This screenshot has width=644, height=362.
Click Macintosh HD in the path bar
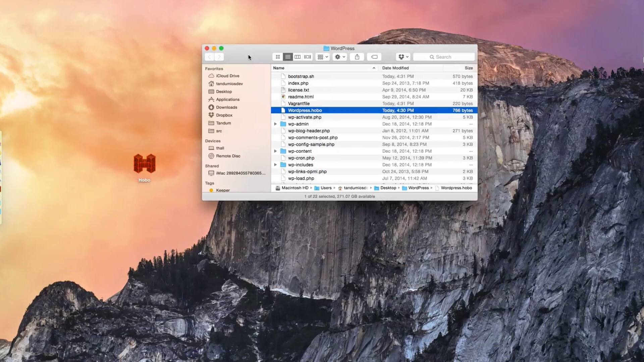pos(292,188)
